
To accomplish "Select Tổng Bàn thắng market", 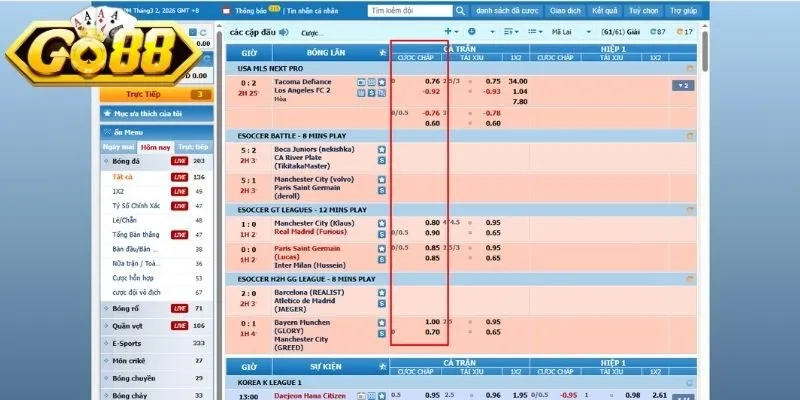I will click(x=136, y=235).
